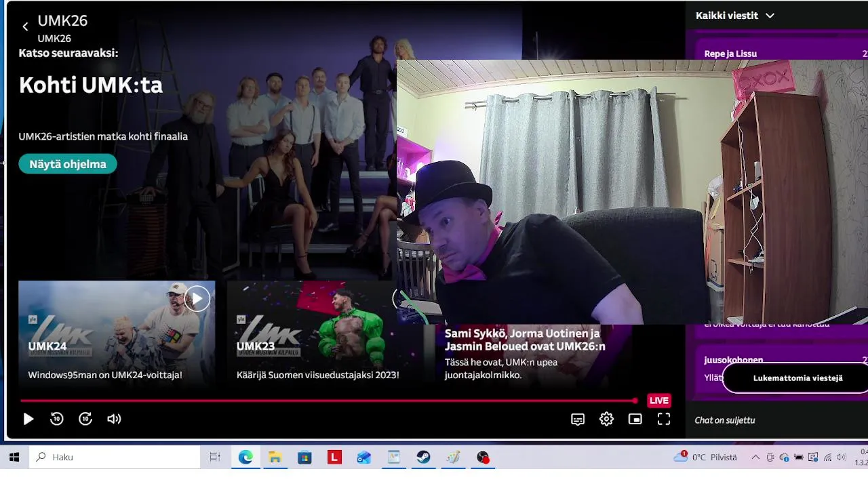Viewport: 868px width, 488px height.
Task: Open the Windows Start menu
Action: pyautogui.click(x=14, y=457)
